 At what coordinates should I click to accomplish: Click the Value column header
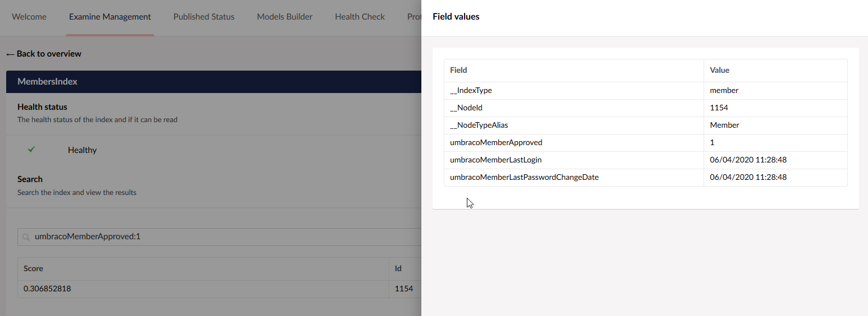(x=719, y=70)
